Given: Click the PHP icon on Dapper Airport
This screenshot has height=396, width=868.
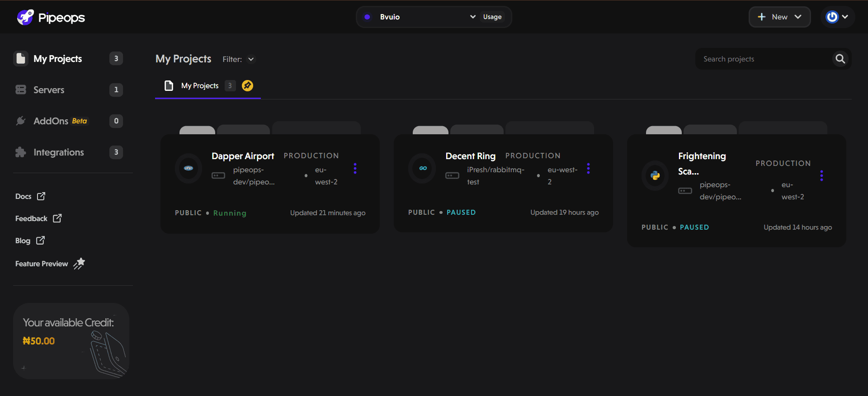Looking at the screenshot, I should click(189, 168).
